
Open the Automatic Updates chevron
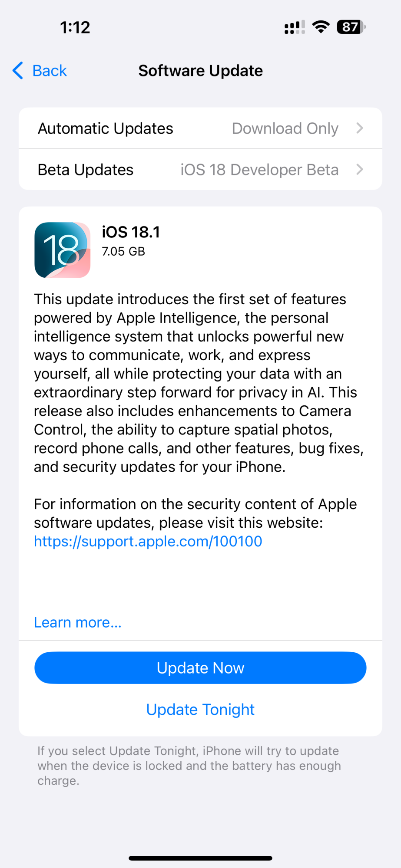[360, 128]
